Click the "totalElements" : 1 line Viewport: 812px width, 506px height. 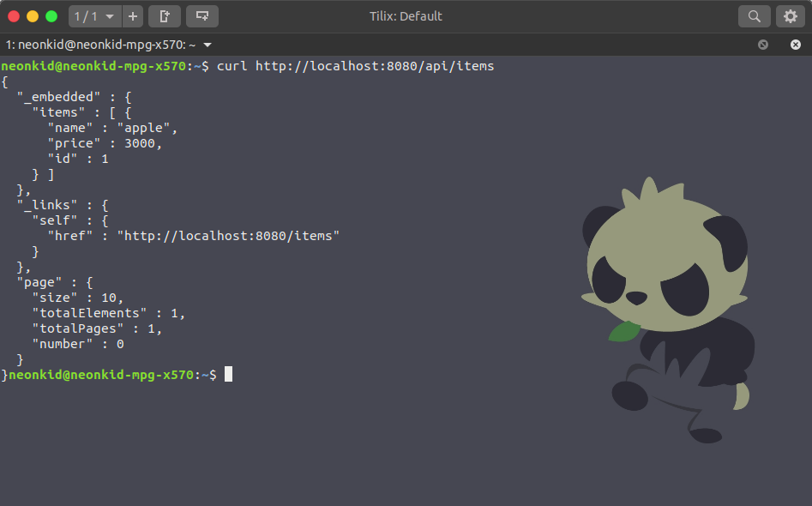point(108,313)
